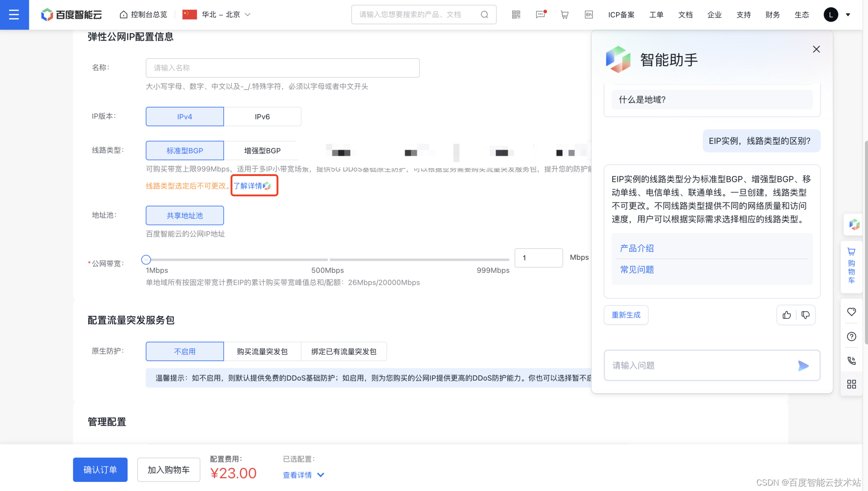Go to 控制台总览 home icon
The height and width of the screenshot is (491, 868).
click(123, 14)
